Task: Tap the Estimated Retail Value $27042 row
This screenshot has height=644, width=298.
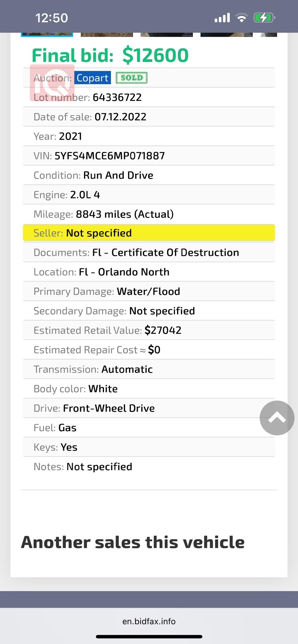Action: pyautogui.click(x=149, y=330)
